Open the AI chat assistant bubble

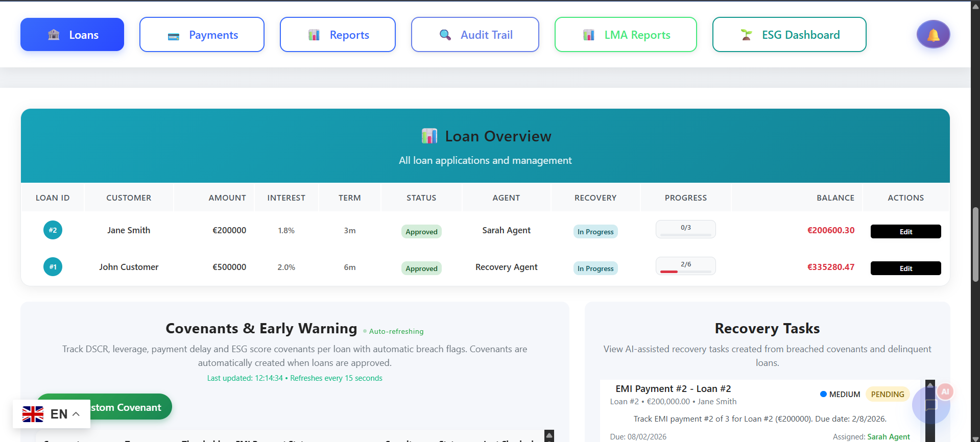point(931,405)
